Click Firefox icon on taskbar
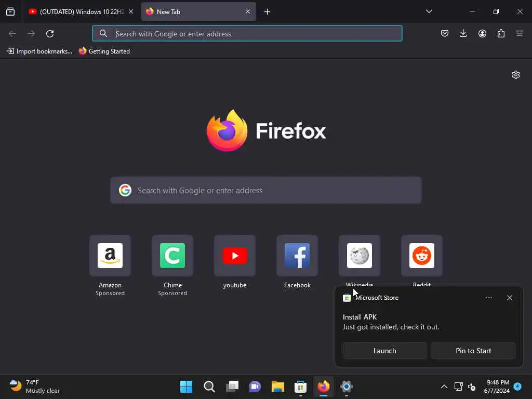Image resolution: width=532 pixels, height=399 pixels. click(323, 387)
